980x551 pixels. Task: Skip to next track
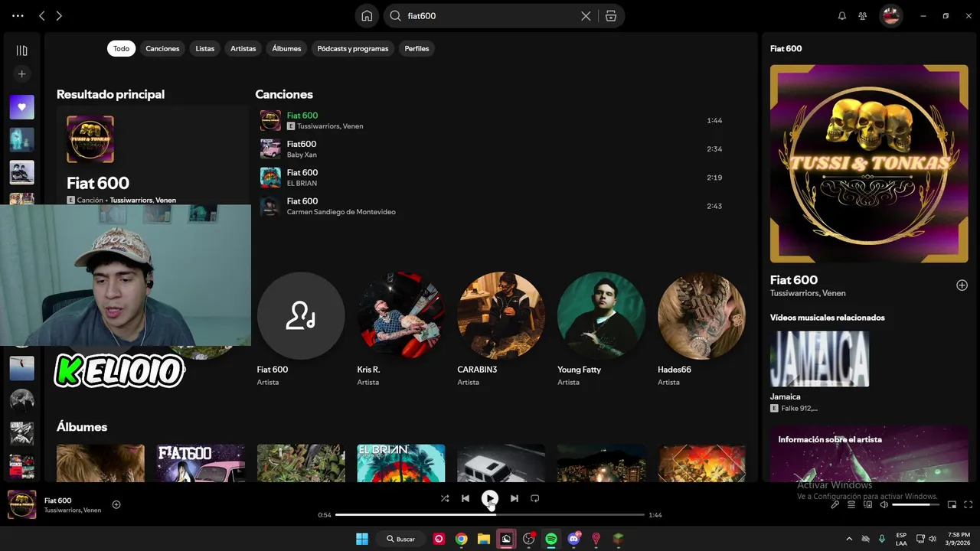coord(514,498)
